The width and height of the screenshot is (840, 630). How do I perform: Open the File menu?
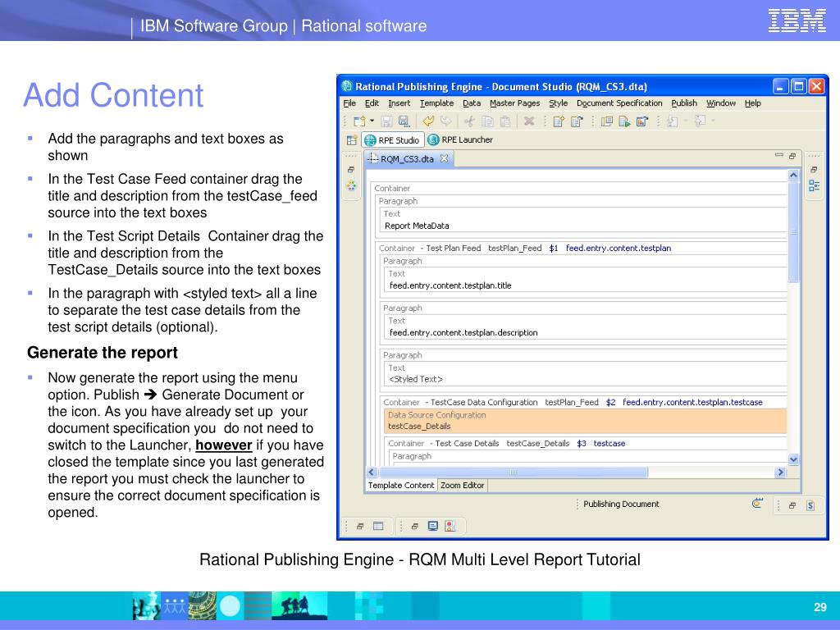point(349,103)
